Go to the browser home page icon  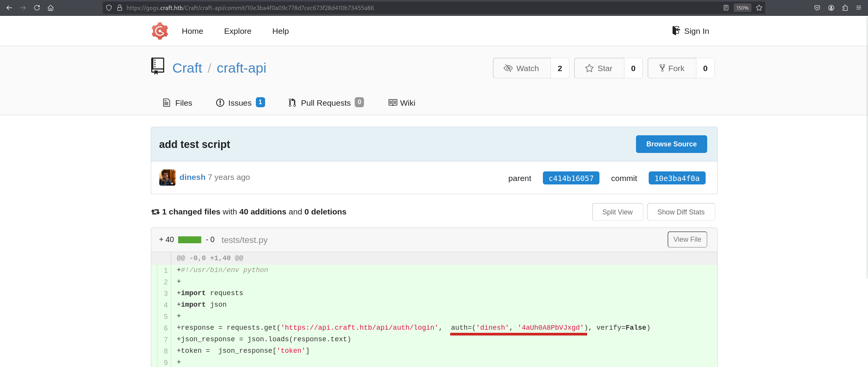50,8
